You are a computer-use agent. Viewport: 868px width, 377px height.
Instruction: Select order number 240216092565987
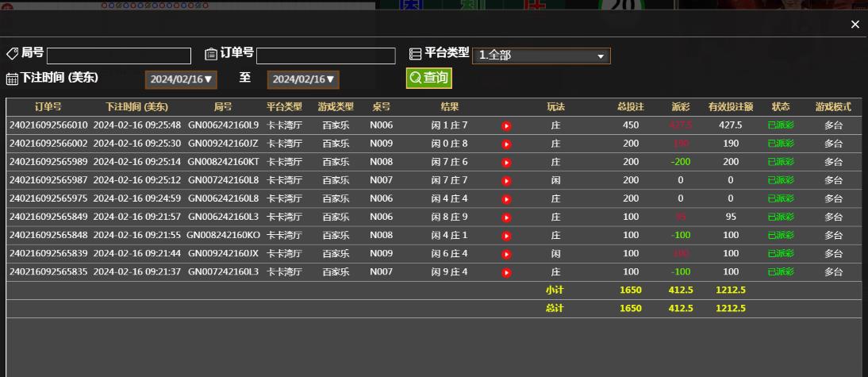48,180
